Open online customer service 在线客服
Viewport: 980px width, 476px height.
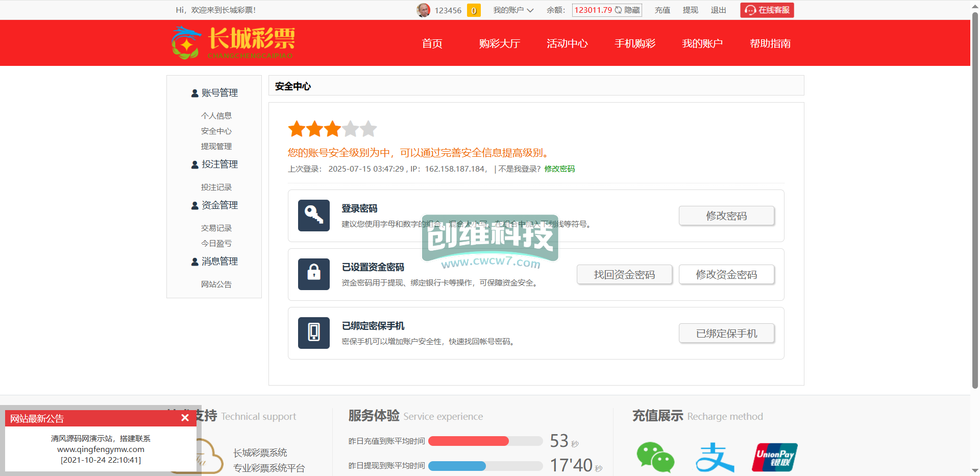click(x=767, y=10)
